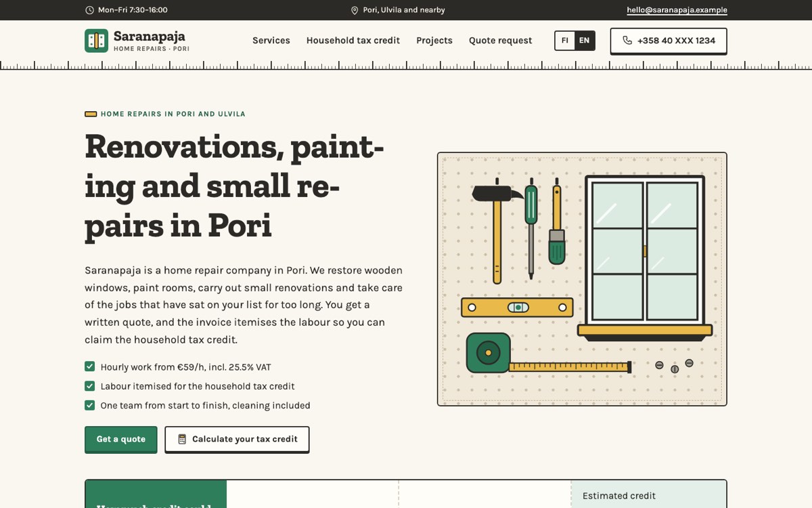
Task: Click the location pin icon near Pori
Action: [x=355, y=10]
